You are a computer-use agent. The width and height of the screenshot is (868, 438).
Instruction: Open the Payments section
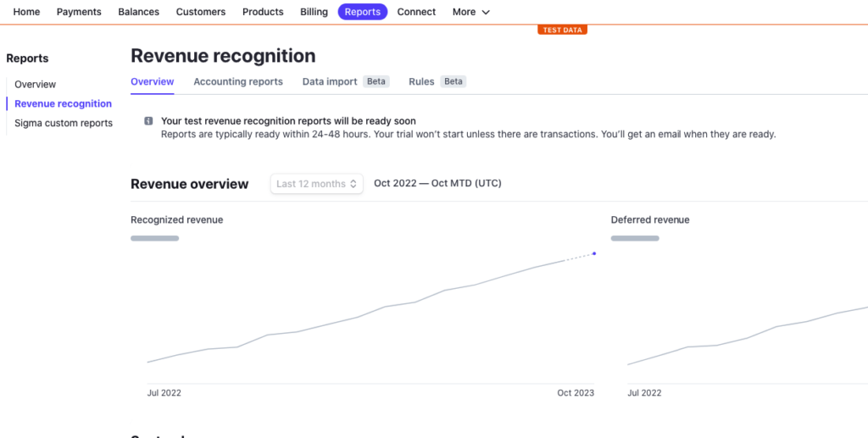[x=79, y=12]
